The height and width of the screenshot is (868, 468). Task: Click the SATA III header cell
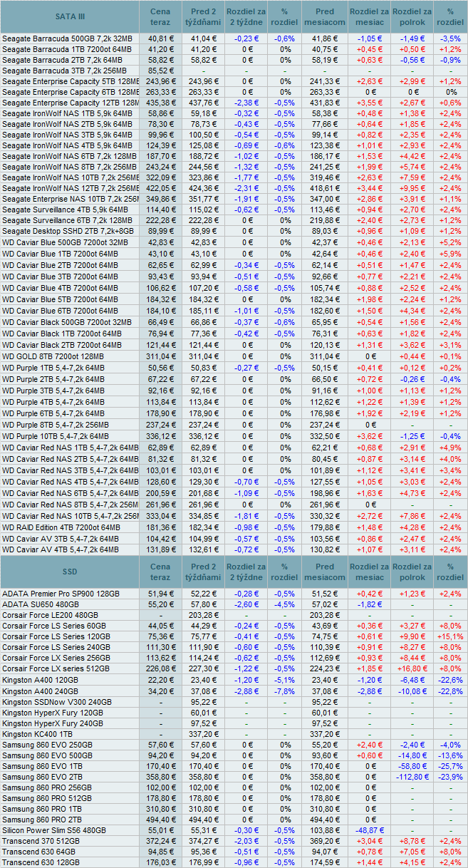70,16
